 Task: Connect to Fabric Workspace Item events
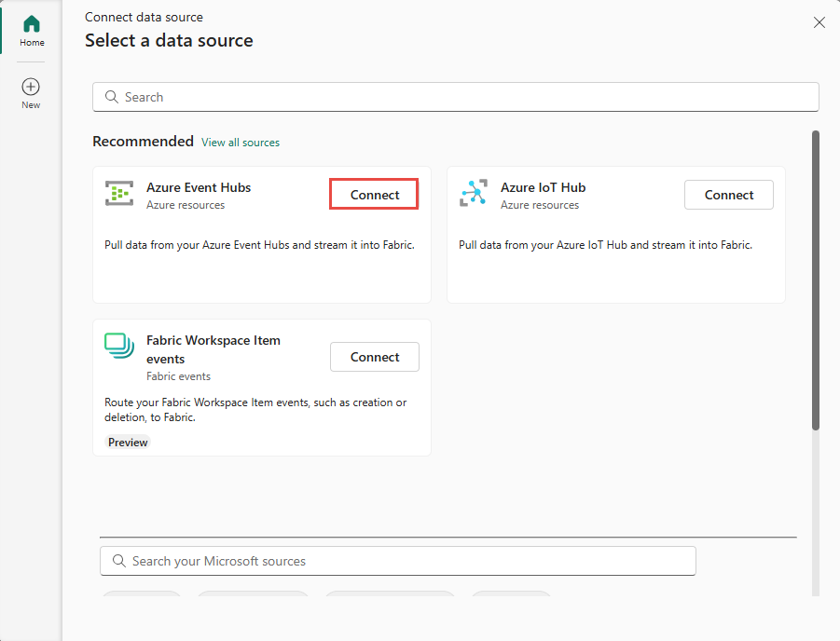click(374, 356)
